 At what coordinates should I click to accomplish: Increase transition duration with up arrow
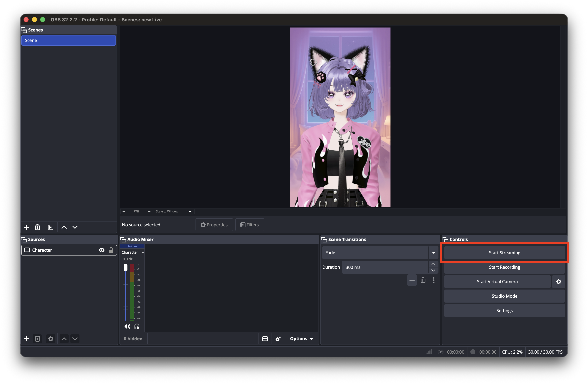(433, 264)
